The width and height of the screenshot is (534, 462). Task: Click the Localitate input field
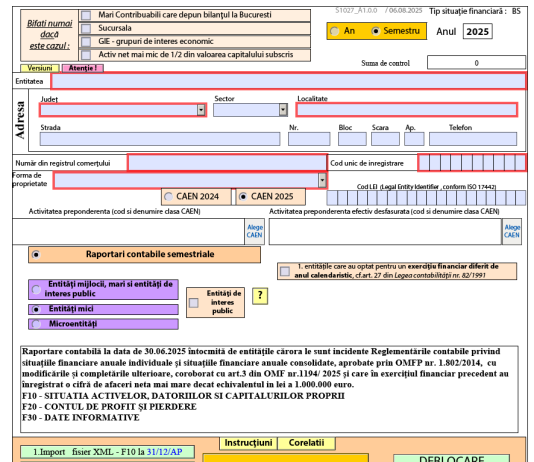tap(407, 110)
